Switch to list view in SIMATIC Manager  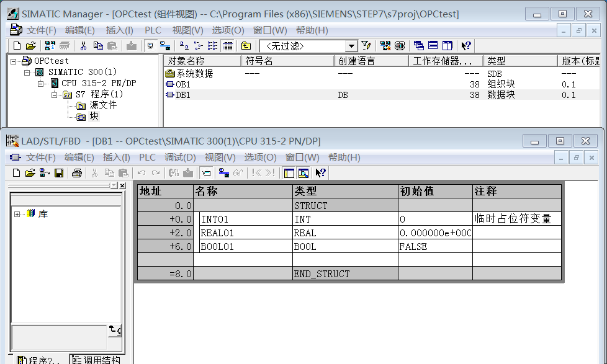pos(212,46)
